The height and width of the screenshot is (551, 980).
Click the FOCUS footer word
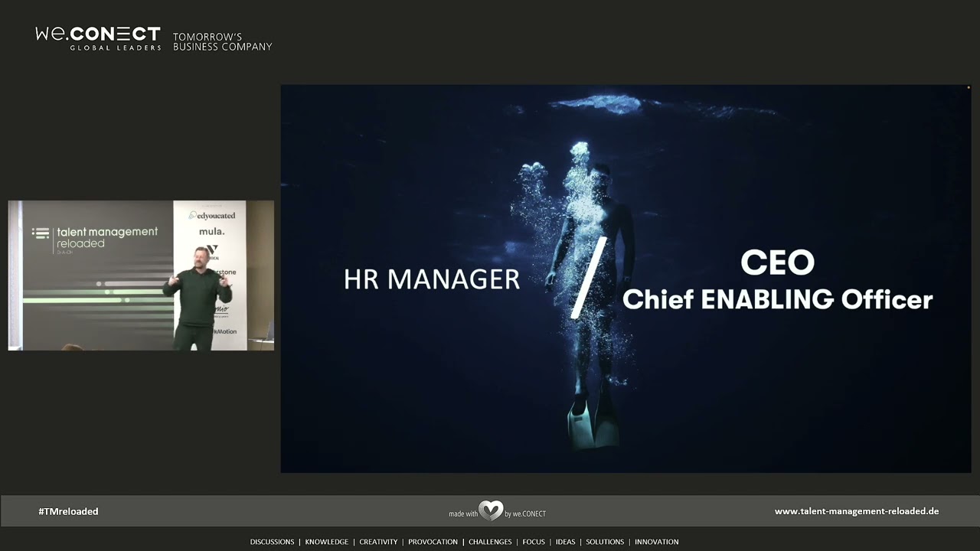534,542
